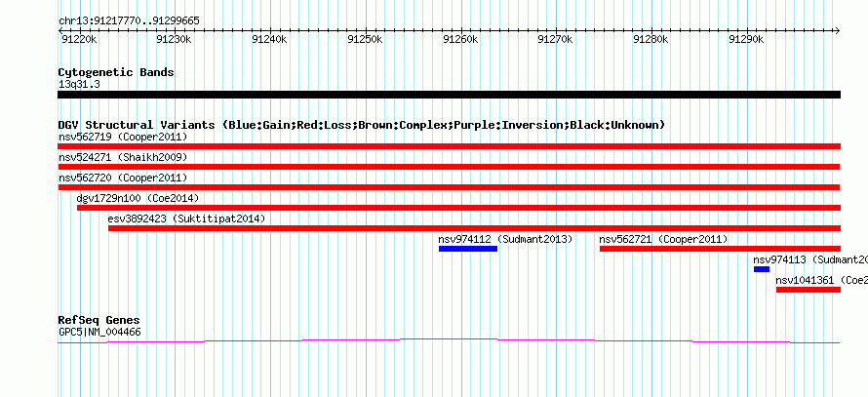Click the black 13q31.3 cytogenetic band
The width and height of the screenshot is (868, 397).
click(x=449, y=95)
